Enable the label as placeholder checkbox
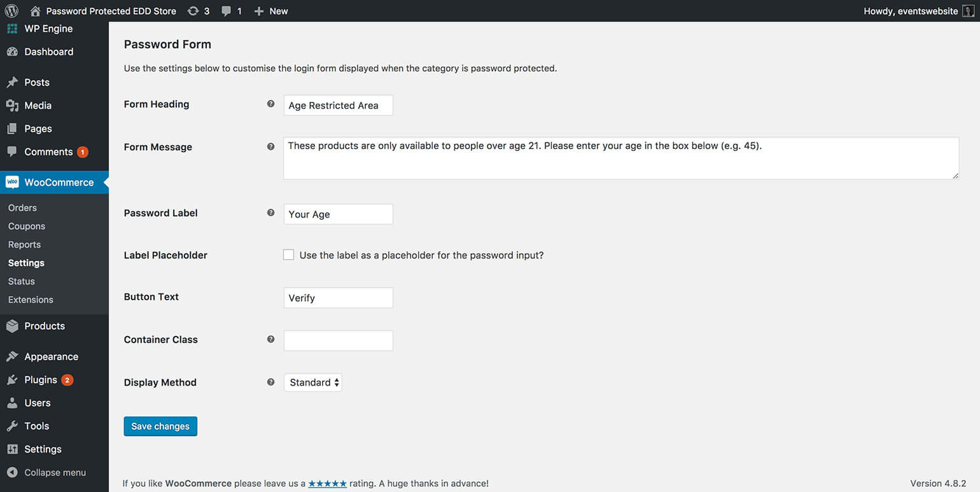This screenshot has width=980, height=492. [289, 255]
